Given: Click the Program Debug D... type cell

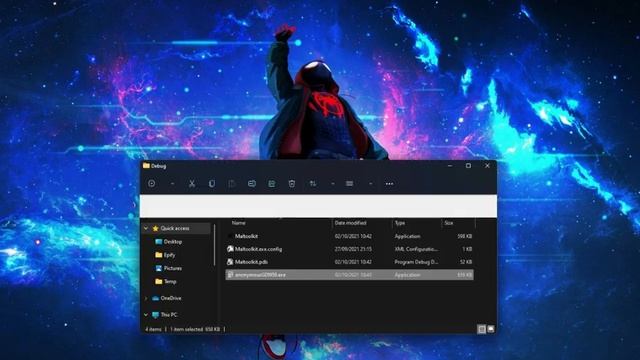Looking at the screenshot, I should point(416,262).
